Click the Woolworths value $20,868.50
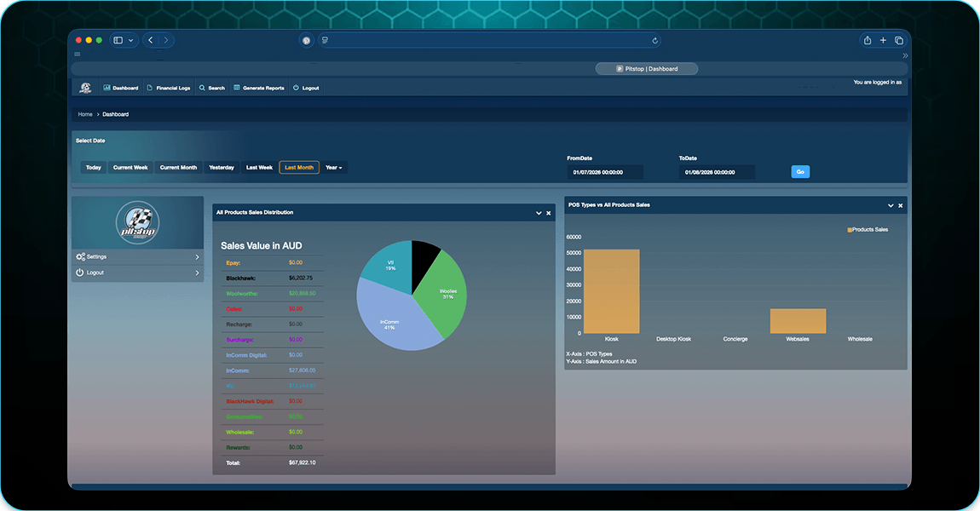The width and height of the screenshot is (980, 511). pos(302,293)
